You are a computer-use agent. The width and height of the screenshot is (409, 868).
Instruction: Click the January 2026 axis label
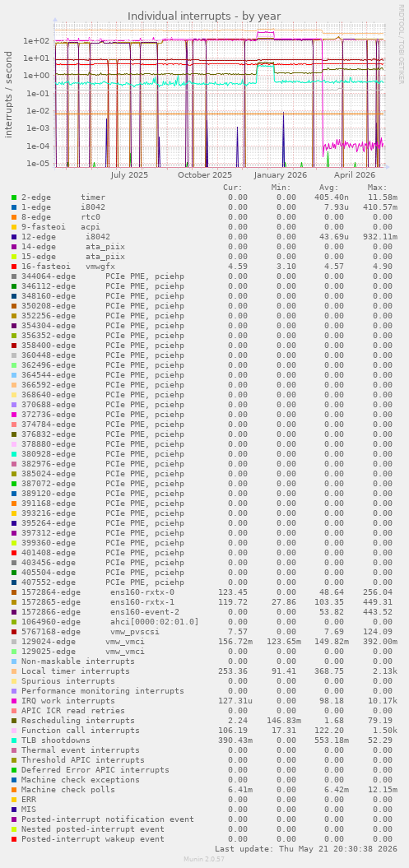tap(281, 175)
